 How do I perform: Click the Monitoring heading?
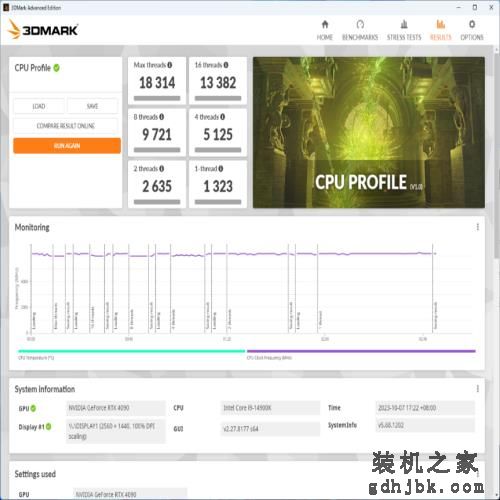(32, 227)
